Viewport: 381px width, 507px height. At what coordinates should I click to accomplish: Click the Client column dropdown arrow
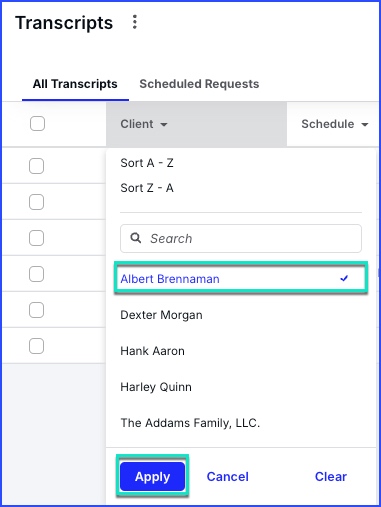coord(164,125)
